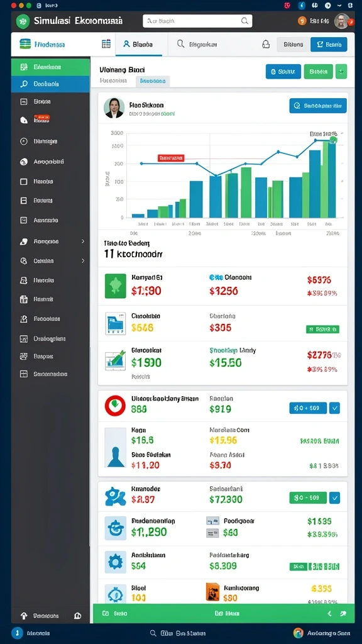
Task: Click the $8.309 value
Action: coord(223,565)
